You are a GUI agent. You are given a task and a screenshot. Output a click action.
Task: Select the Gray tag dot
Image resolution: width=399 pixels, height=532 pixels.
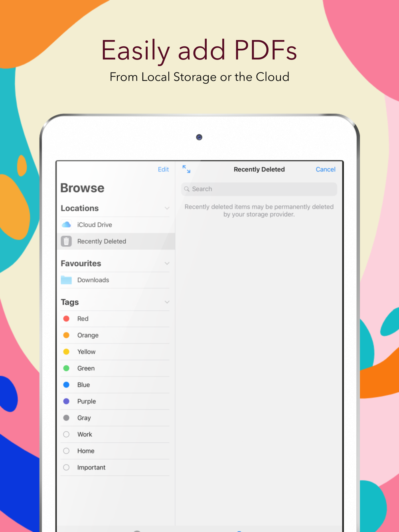(x=66, y=418)
